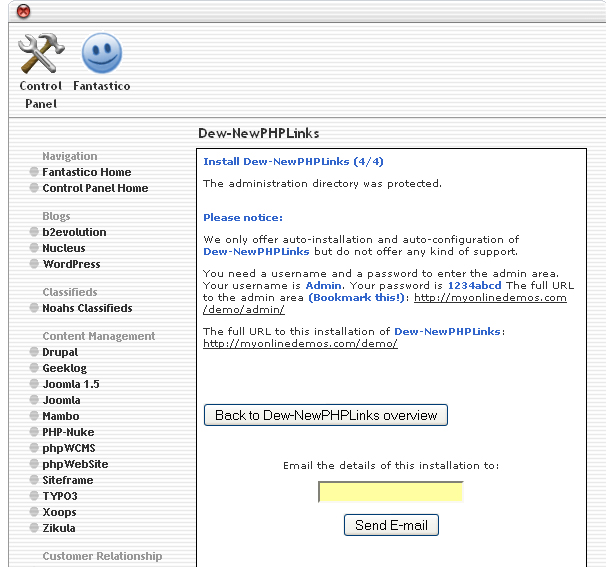
Task: Select b2evolution in Blogs section
Action: pyautogui.click(x=74, y=232)
